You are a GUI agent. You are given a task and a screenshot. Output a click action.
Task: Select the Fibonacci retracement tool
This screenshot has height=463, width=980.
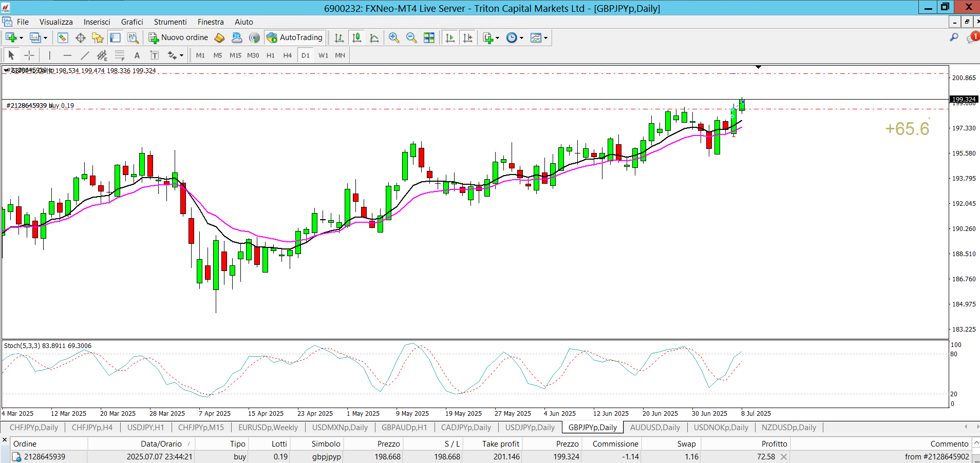point(120,55)
